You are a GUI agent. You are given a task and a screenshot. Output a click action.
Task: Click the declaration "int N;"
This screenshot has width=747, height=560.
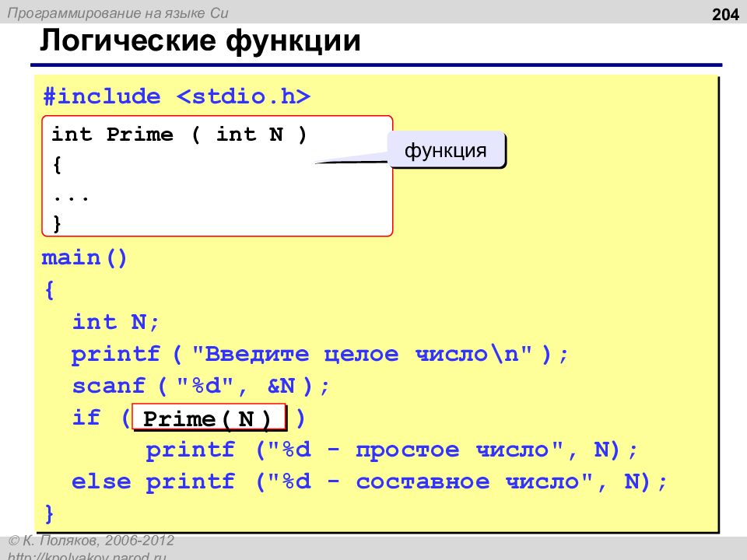coord(115,322)
